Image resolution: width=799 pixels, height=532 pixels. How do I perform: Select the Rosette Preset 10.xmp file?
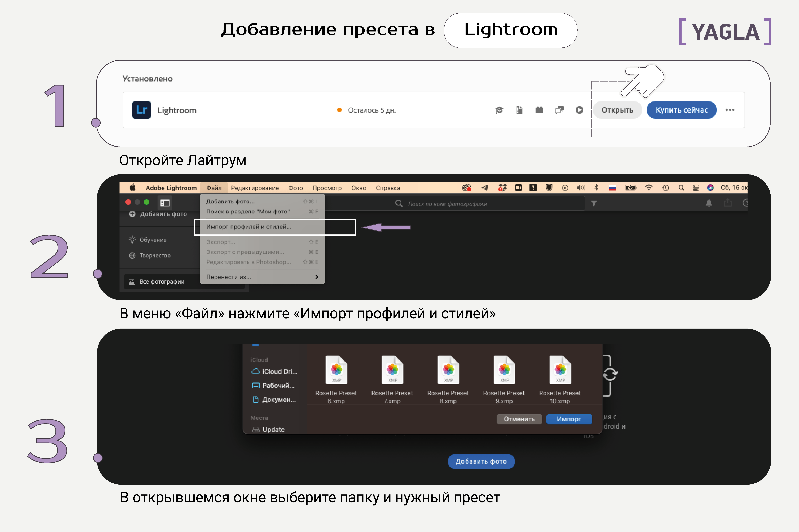pyautogui.click(x=560, y=380)
